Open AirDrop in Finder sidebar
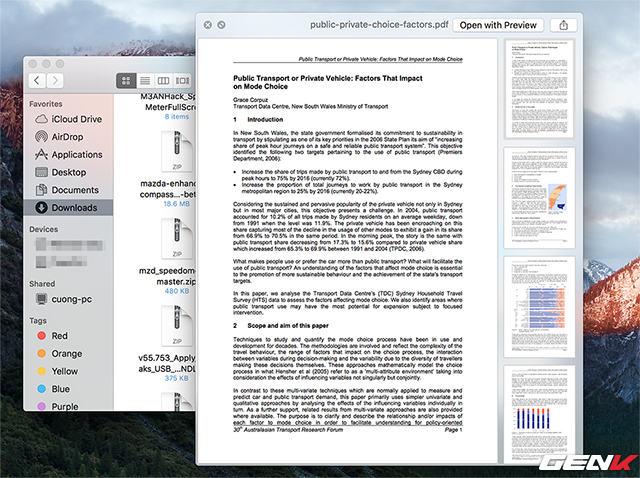The width and height of the screenshot is (640, 478). click(x=68, y=137)
